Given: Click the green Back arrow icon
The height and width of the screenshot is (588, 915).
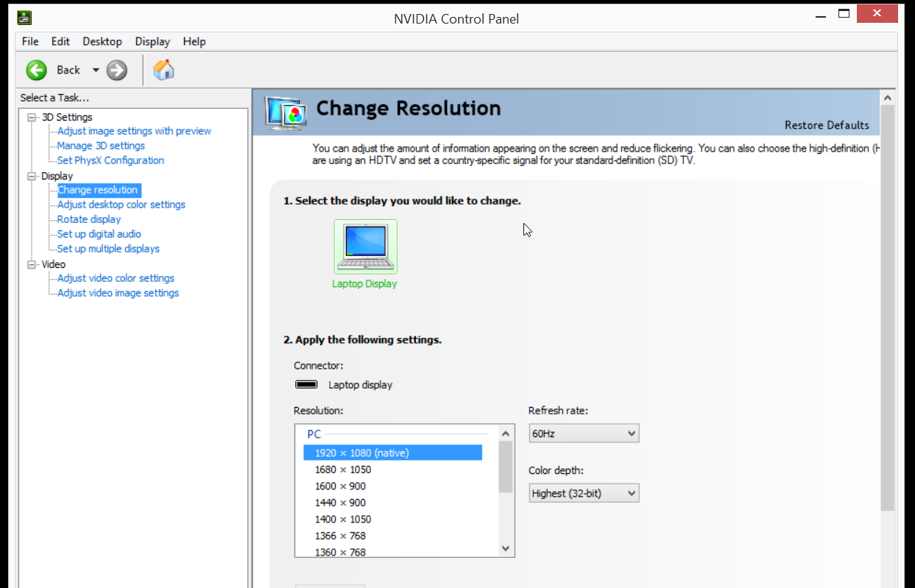Looking at the screenshot, I should tap(36, 70).
